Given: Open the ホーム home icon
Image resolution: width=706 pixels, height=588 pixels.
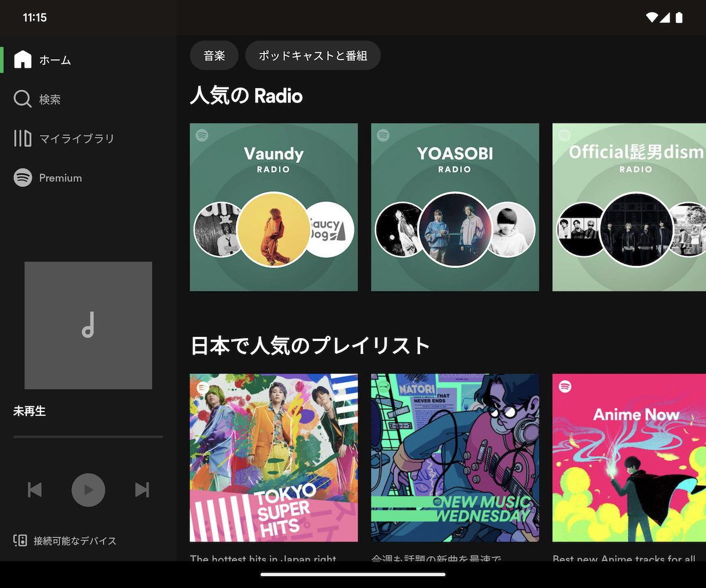Looking at the screenshot, I should point(22,59).
